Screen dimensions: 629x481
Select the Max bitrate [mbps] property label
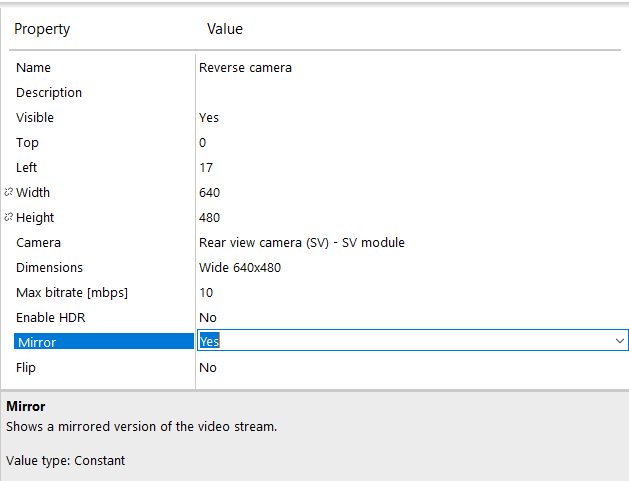pyautogui.click(x=72, y=292)
